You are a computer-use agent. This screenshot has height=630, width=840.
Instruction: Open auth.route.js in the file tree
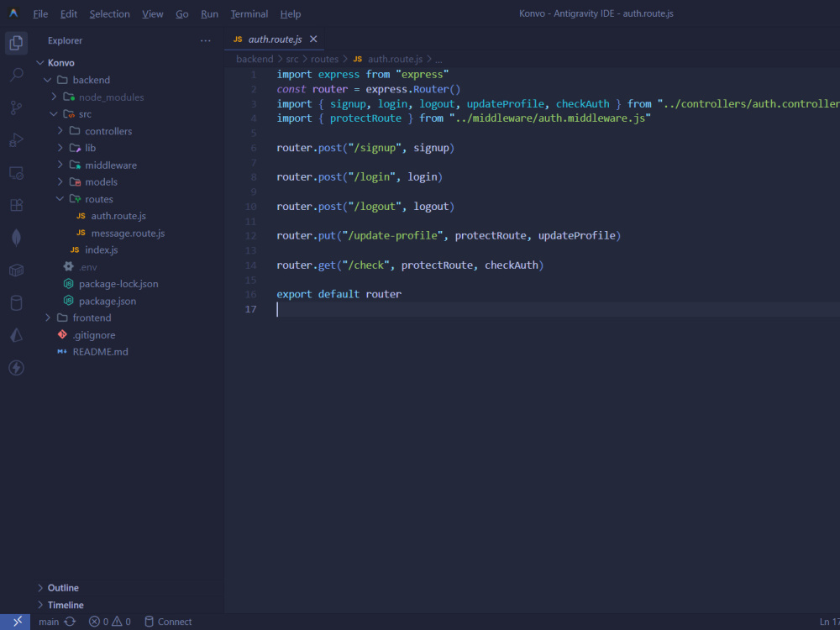[118, 216]
